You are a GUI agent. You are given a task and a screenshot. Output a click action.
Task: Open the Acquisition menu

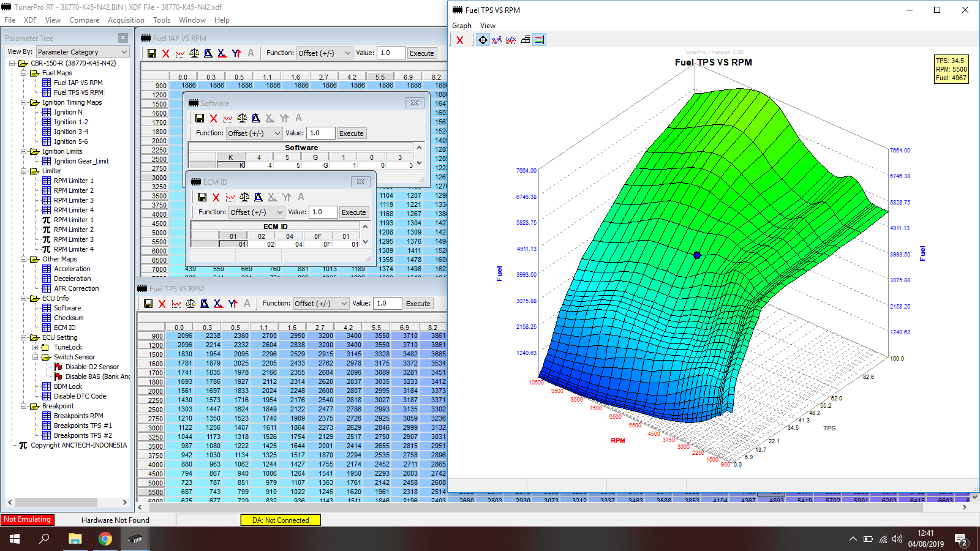coord(126,20)
